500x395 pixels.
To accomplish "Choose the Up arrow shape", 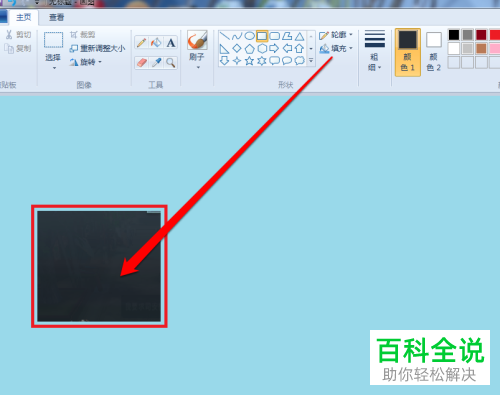I will (x=299, y=49).
